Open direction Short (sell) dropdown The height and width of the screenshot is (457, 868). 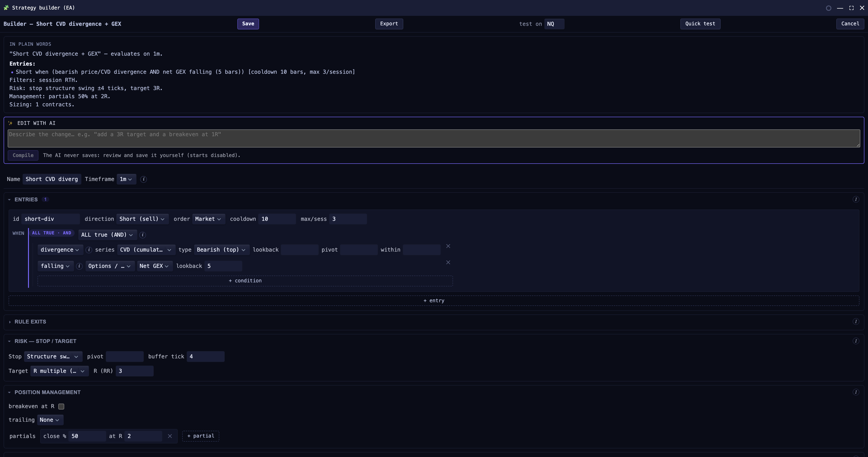click(x=142, y=219)
